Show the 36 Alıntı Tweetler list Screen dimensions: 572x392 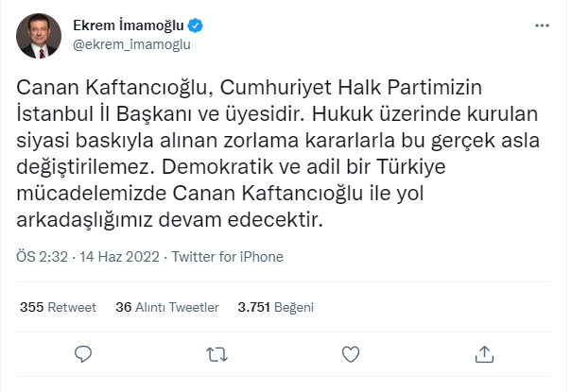pyautogui.click(x=166, y=307)
